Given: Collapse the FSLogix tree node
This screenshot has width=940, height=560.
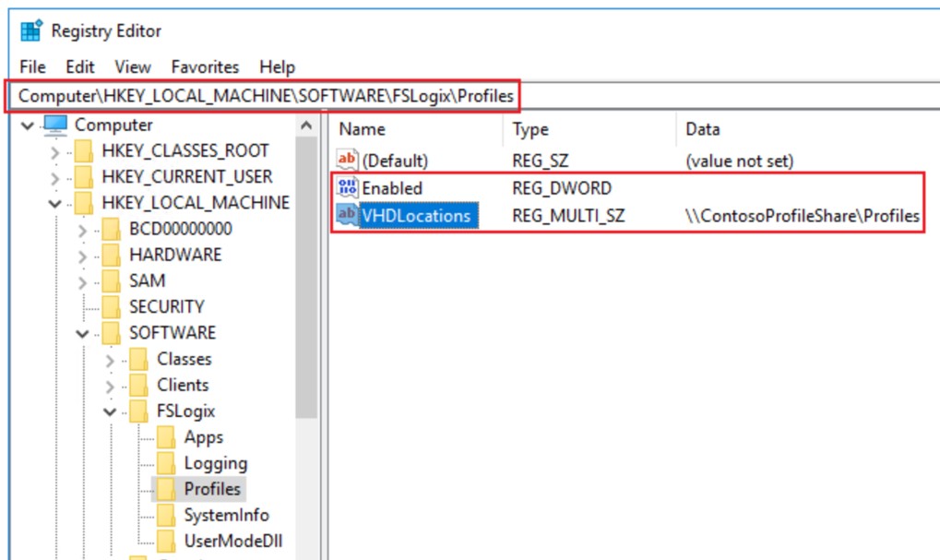Looking at the screenshot, I should click(x=111, y=411).
